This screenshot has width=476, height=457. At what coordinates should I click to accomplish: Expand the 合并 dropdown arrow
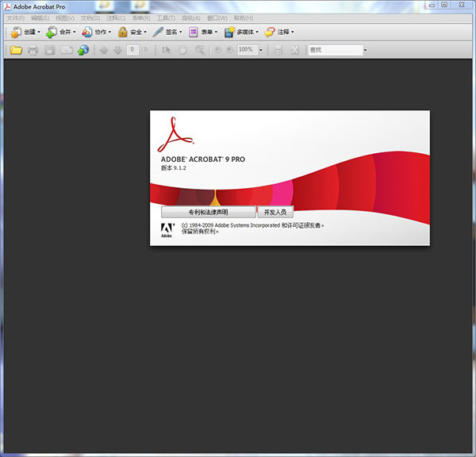pyautogui.click(x=74, y=32)
